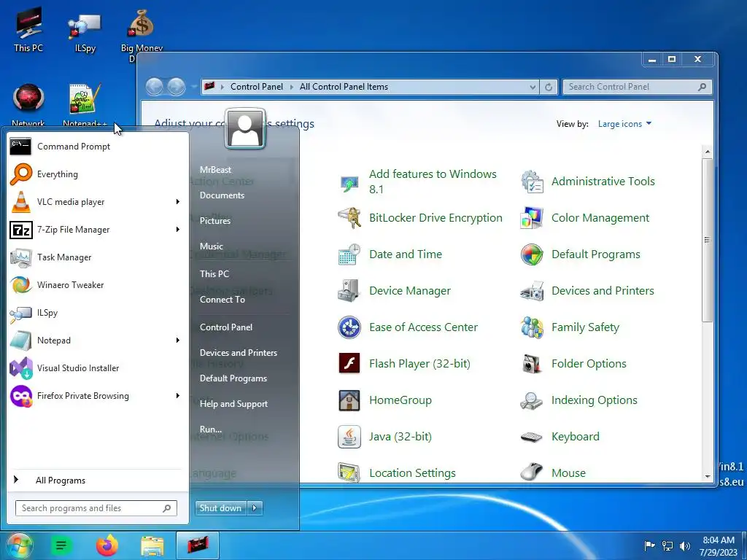The height and width of the screenshot is (560, 747).
Task: Select Run... in the Start menu
Action: click(211, 429)
